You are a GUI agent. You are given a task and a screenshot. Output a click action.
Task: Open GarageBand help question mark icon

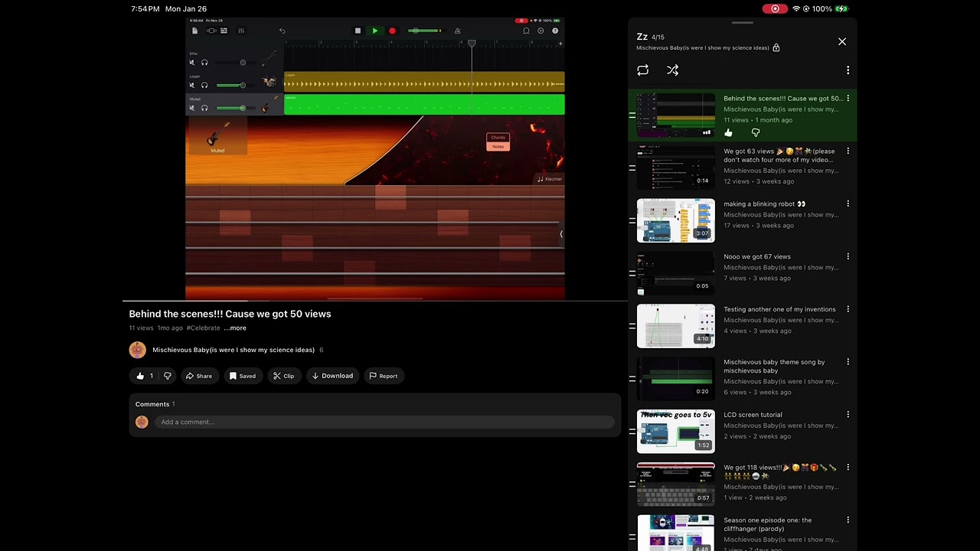[555, 31]
